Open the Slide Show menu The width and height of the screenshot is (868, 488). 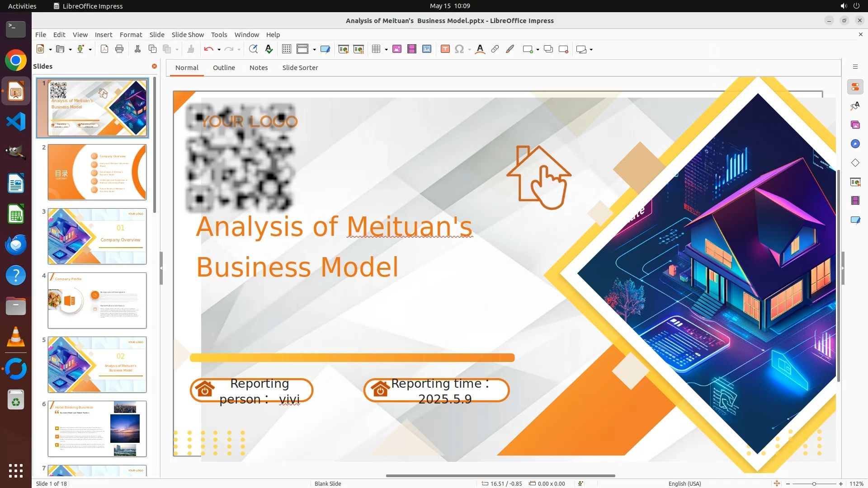point(187,34)
